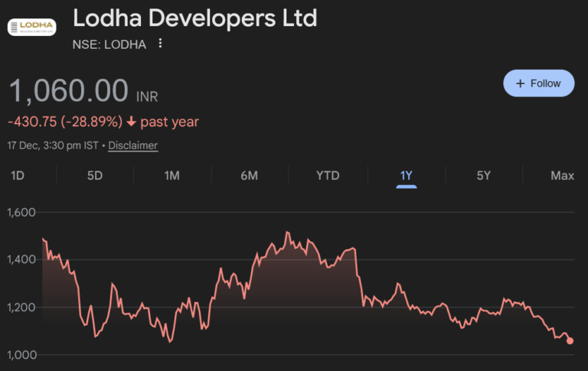This screenshot has height=371, width=588.
Task: Open the three-dot more options menu
Action: pos(160,44)
